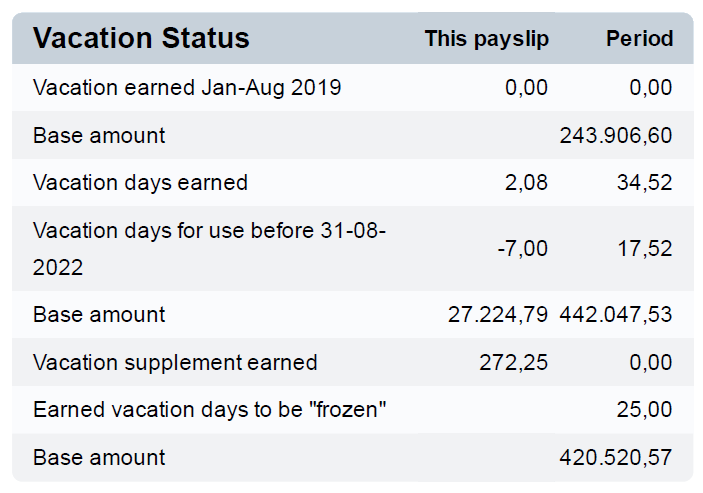This screenshot has height=493, width=703.
Task: Select the "Vacation days earned" row label
Action: 140,183
